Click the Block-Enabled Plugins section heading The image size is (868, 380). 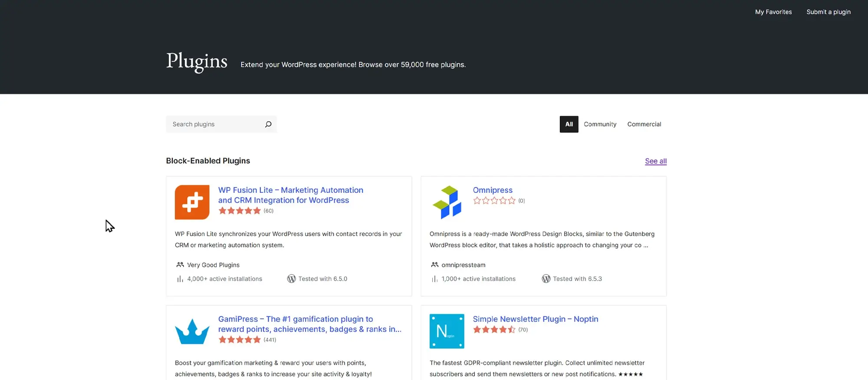208,161
